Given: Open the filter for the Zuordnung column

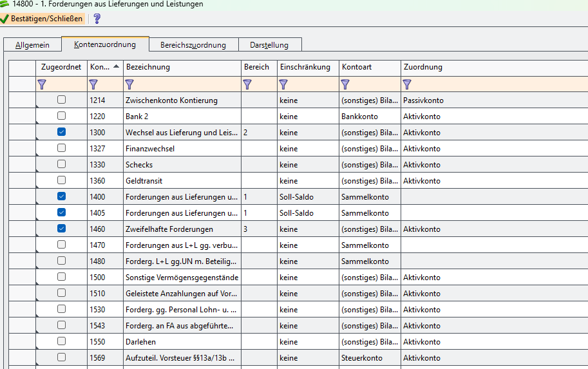Looking at the screenshot, I should tap(407, 84).
